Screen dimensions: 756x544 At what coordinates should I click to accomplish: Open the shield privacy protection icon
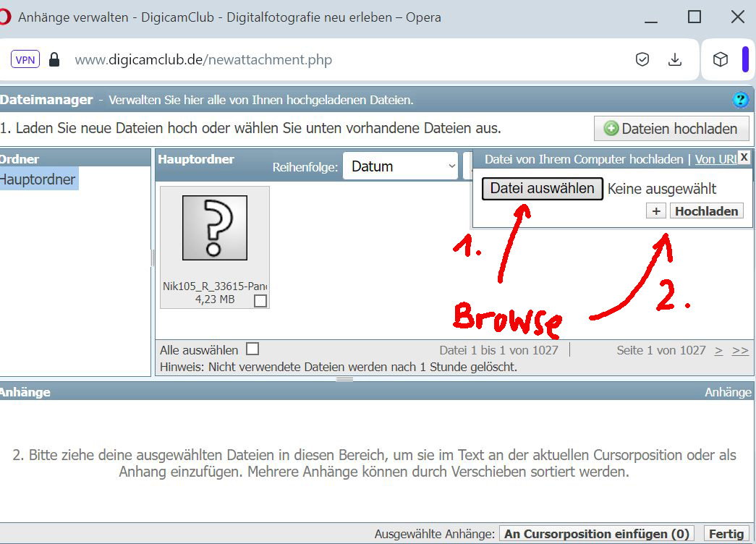click(642, 59)
